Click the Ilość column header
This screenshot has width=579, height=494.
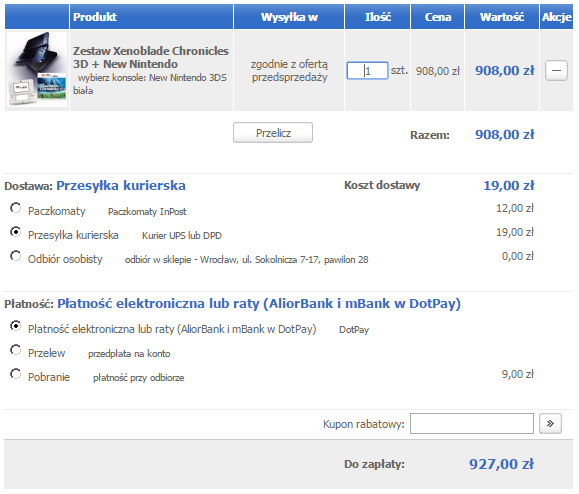click(377, 17)
